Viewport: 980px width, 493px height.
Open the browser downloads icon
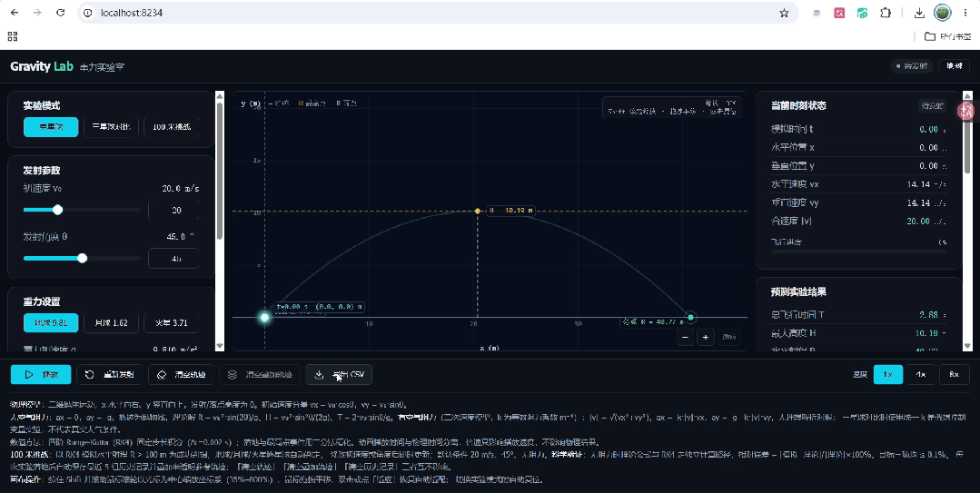tap(919, 13)
